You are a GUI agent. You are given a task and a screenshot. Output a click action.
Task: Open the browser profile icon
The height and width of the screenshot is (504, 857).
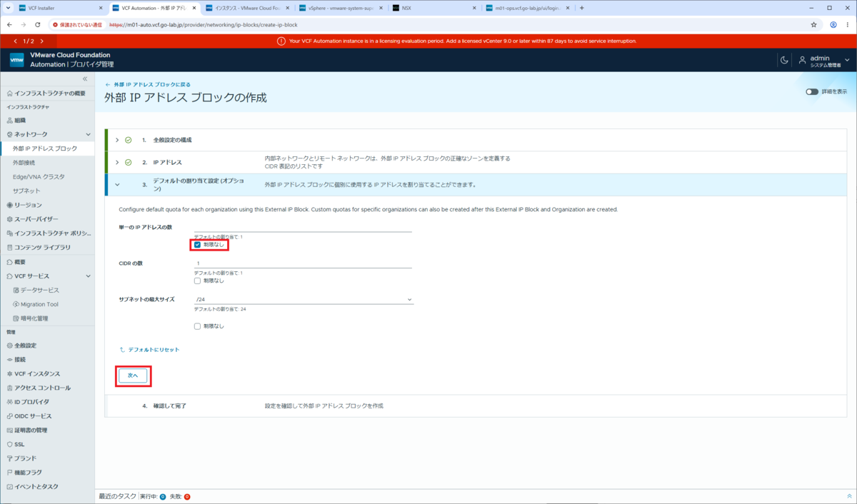833,24
